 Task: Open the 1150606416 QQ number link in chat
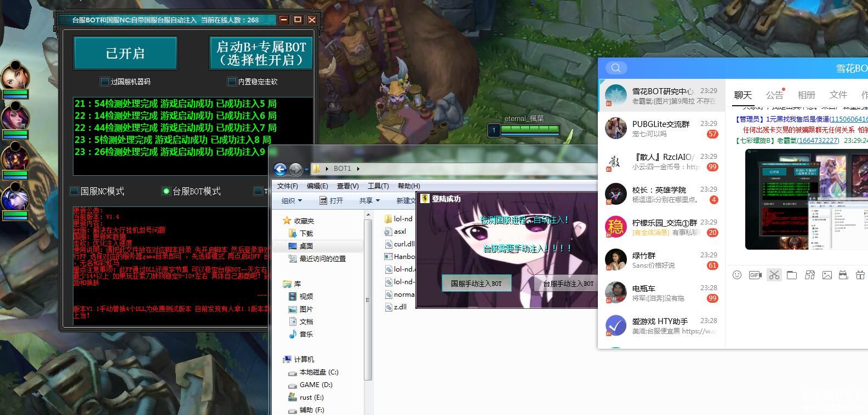(848, 119)
